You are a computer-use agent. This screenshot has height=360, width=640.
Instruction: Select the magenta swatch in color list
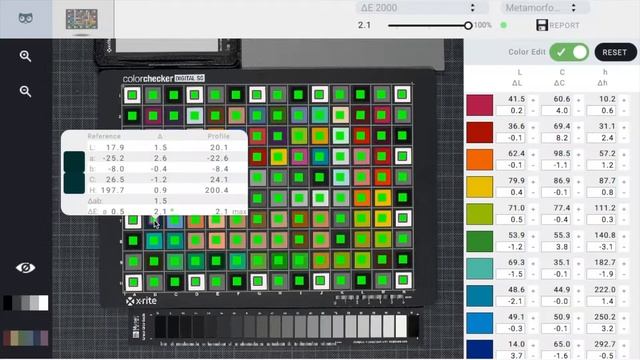tap(480, 105)
